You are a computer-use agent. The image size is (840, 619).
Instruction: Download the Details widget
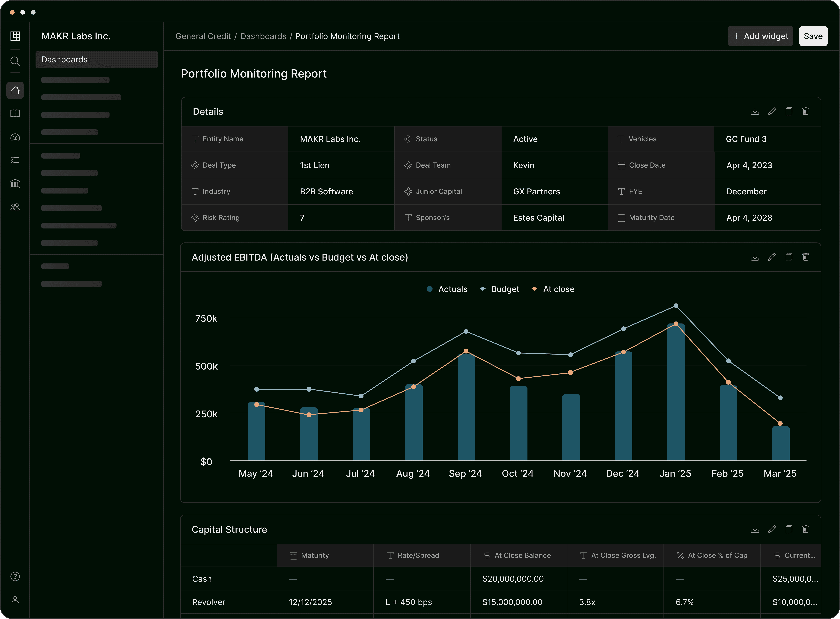point(755,111)
